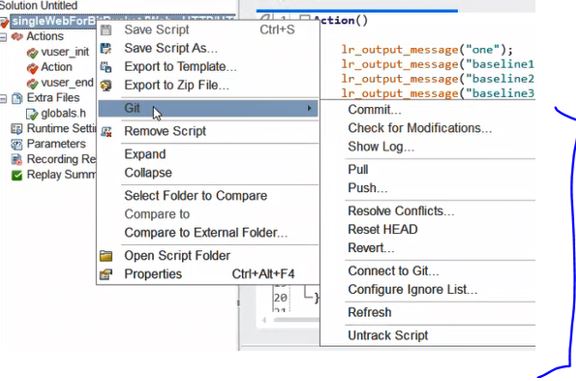This screenshot has width=576, height=381.
Task: Click the Parameters icon
Action: coord(17,144)
